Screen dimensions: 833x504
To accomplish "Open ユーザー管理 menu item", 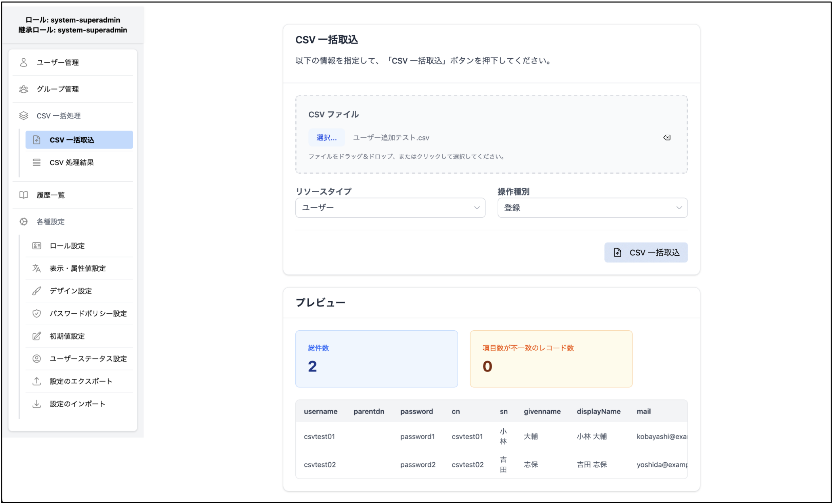I will coord(73,62).
